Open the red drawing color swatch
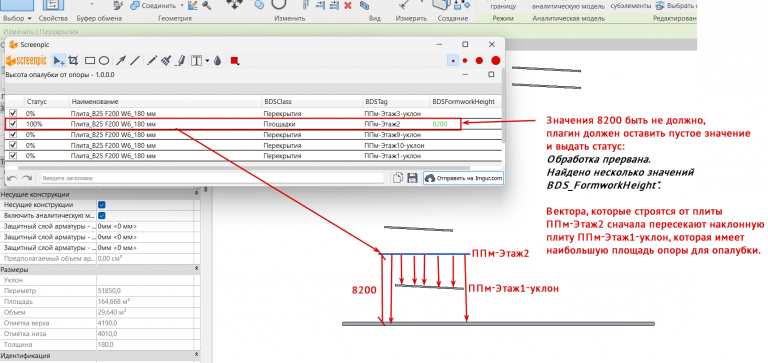The width and height of the screenshot is (768, 363). coord(235,61)
